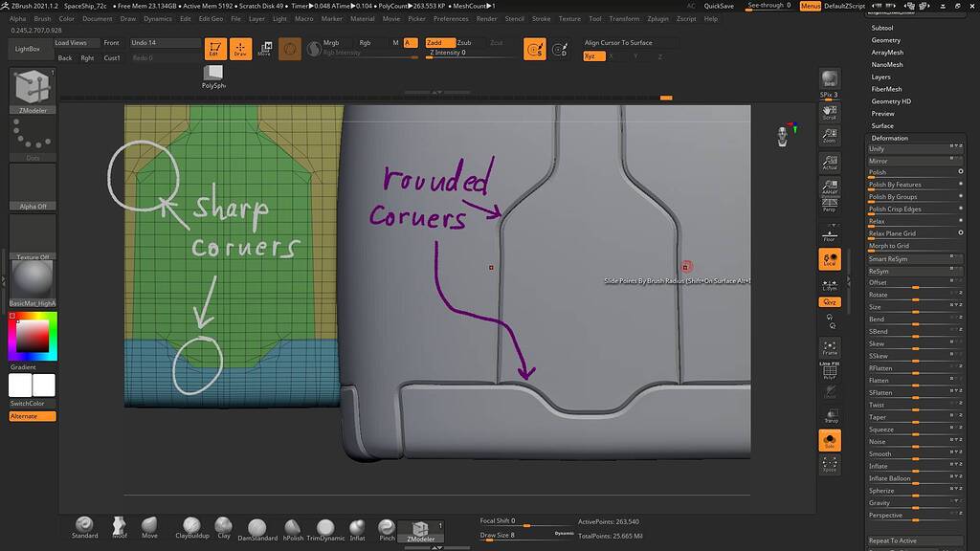The width and height of the screenshot is (980, 551).
Task: Select the DamStandard brush
Action: [x=256, y=525]
